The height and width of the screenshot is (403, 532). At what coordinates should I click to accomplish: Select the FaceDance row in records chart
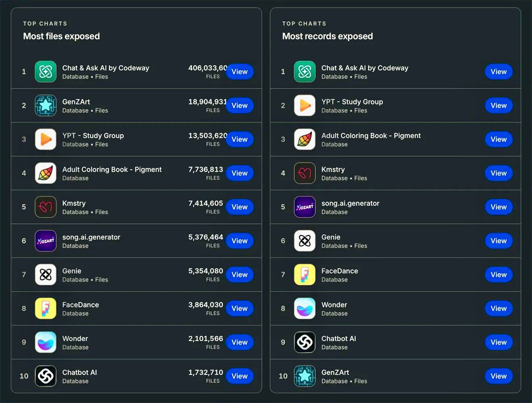395,274
